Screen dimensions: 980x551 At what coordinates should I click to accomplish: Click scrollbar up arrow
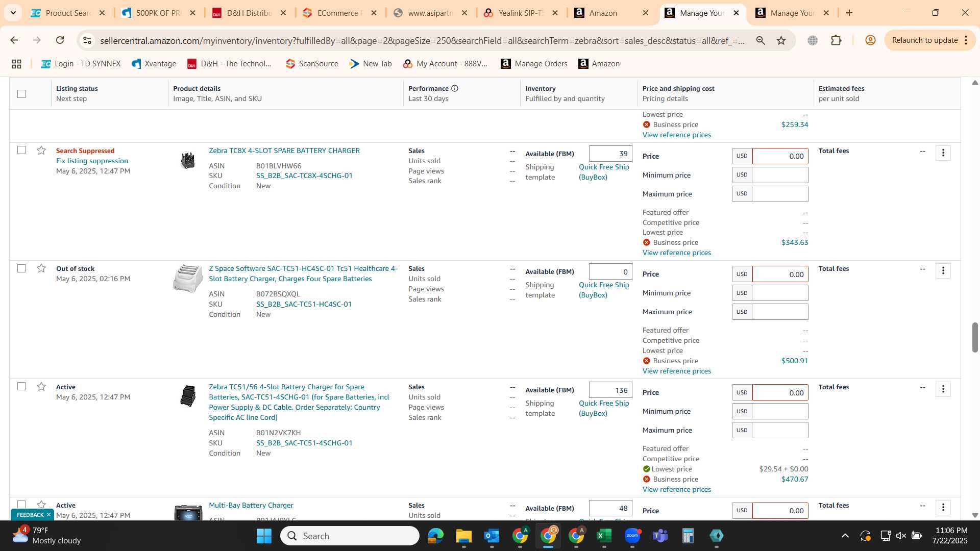click(975, 82)
